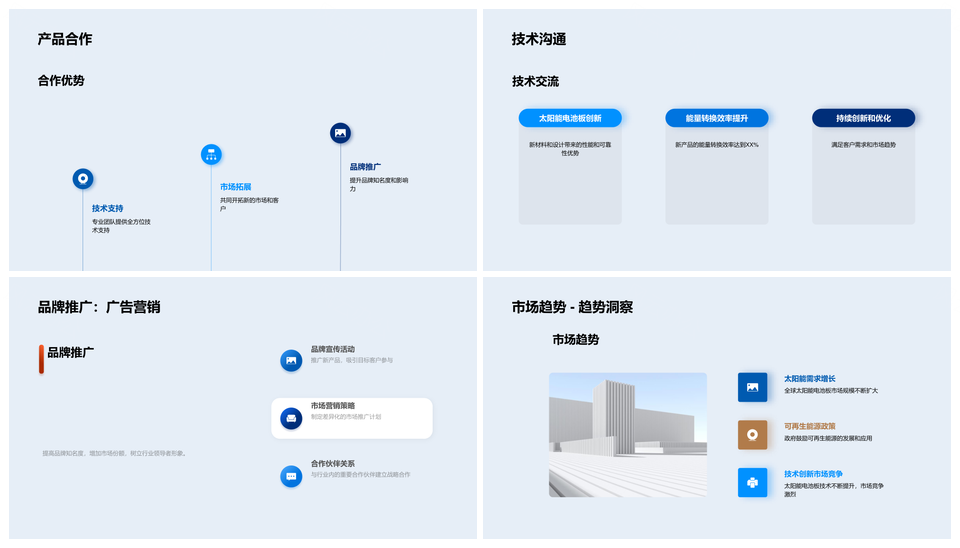Click the 市场拓展 heading text
The height and width of the screenshot is (548, 960).
click(235, 187)
